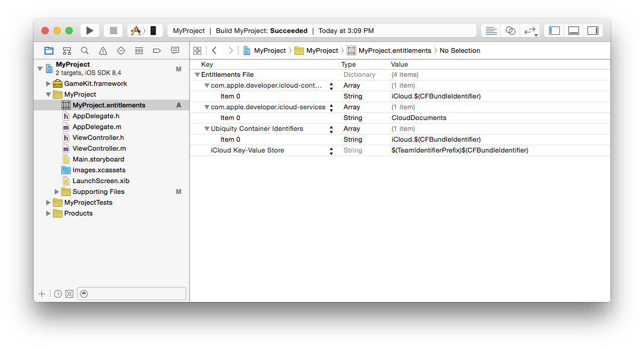644x350 pixels.
Task: Open the Find navigator magnifier icon
Action: coord(85,51)
